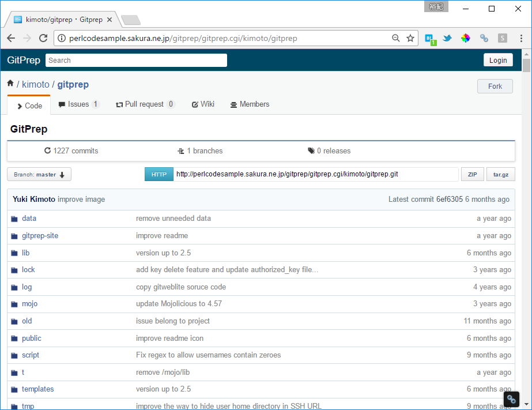532x410 pixels.
Task: Click the Twitter bird extension icon
Action: [x=447, y=38]
